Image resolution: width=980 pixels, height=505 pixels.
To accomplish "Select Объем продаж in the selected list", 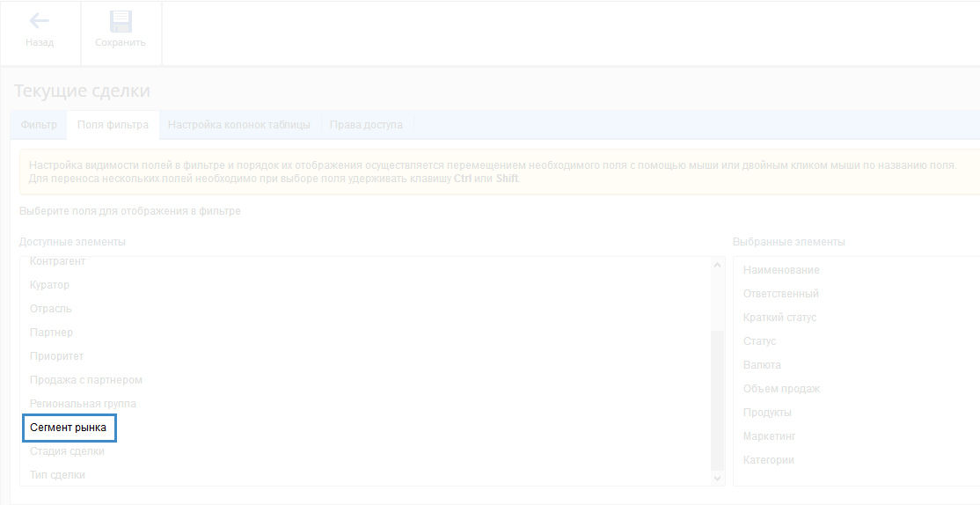I will tap(781, 389).
